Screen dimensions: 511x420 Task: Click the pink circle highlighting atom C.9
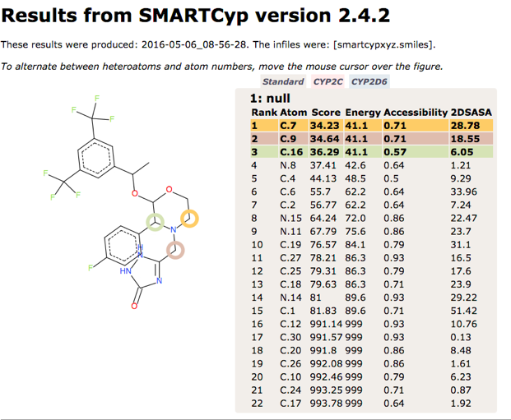(x=175, y=250)
